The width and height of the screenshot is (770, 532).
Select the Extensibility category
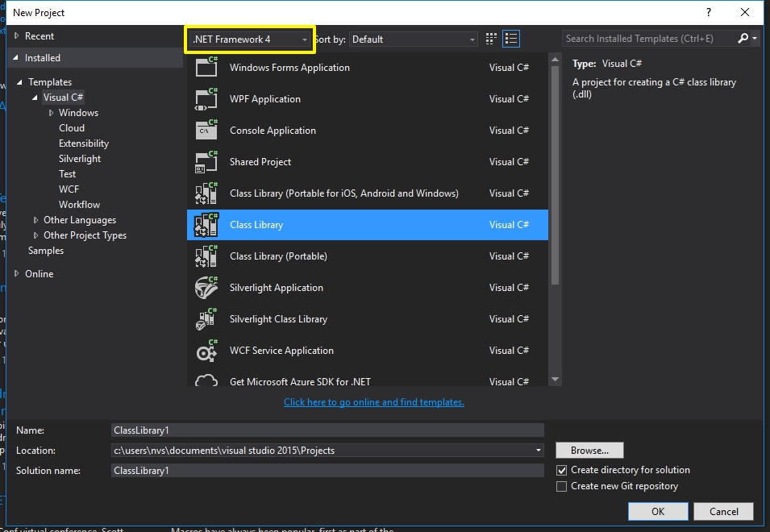[x=84, y=143]
